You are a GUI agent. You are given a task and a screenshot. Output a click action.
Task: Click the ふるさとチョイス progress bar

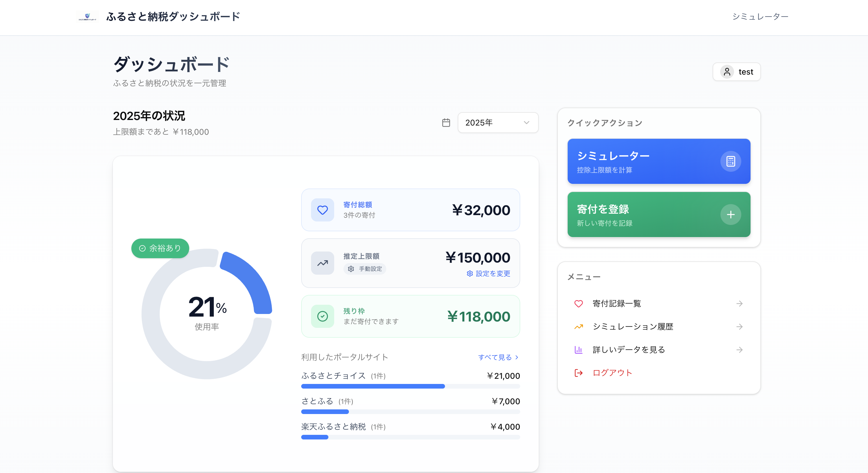click(373, 386)
